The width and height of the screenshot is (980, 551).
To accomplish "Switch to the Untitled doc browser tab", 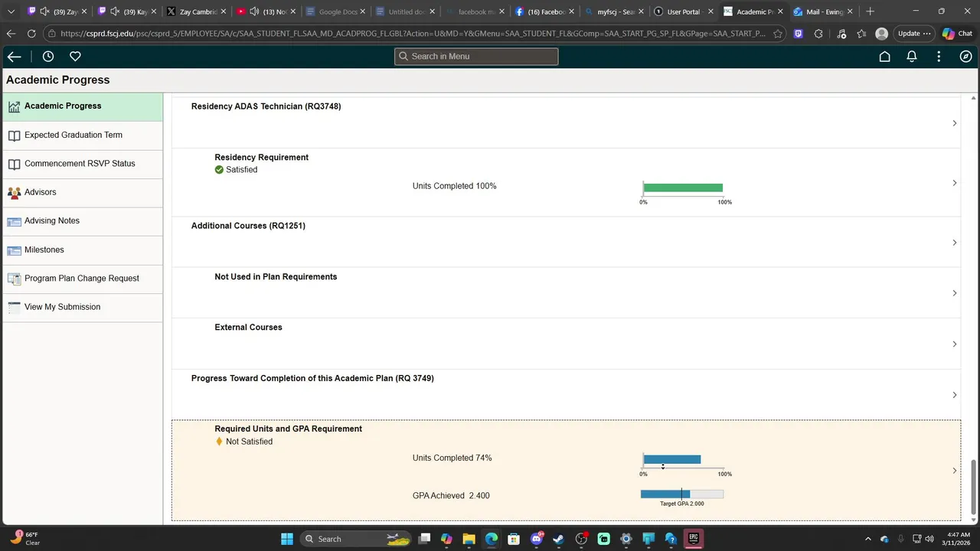I will pyautogui.click(x=403, y=11).
